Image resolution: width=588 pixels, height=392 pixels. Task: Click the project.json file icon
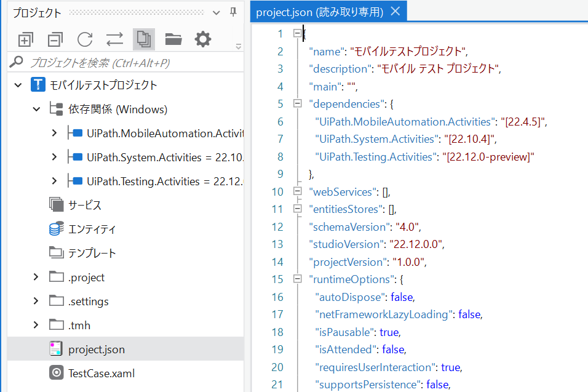56,348
